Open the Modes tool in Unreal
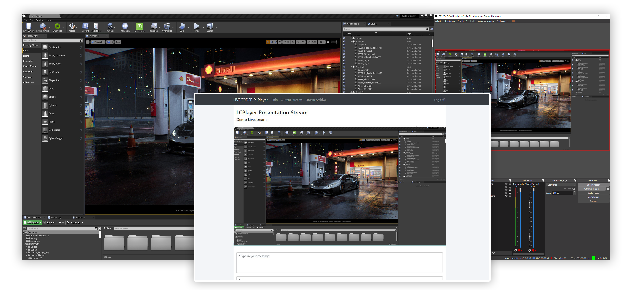Image resolution: width=644 pixels, height=290 pixels. 72,28
